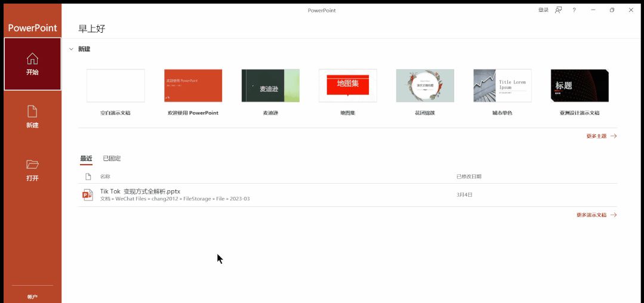The width and height of the screenshot is (644, 303).
Task: Choose the 亚洲设计演示文稿 theme thumbnail
Action: [580, 85]
